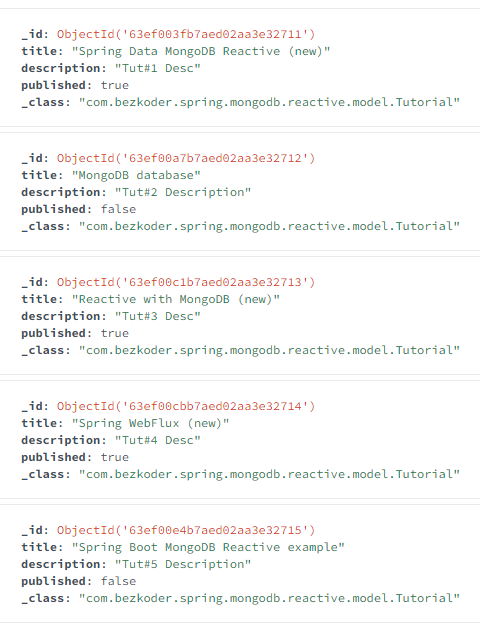Click title "Reactive with MongoDB (new)"
Viewport: 480px width, 630px height.
pos(176,299)
